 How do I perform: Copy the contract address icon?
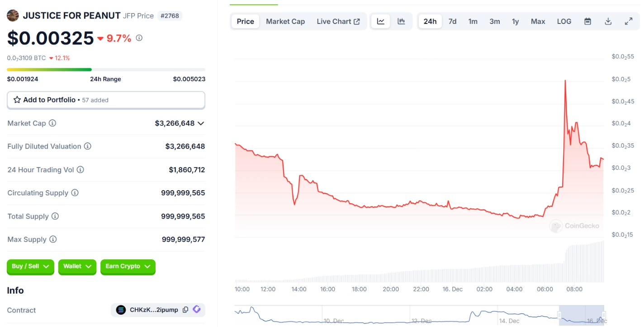(x=185, y=310)
